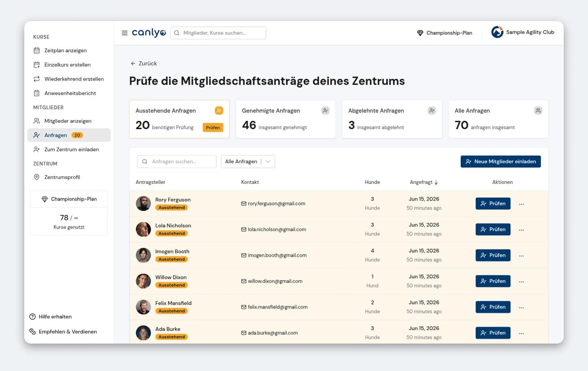Click the Zentrumsprofil location pin icon

tap(37, 177)
